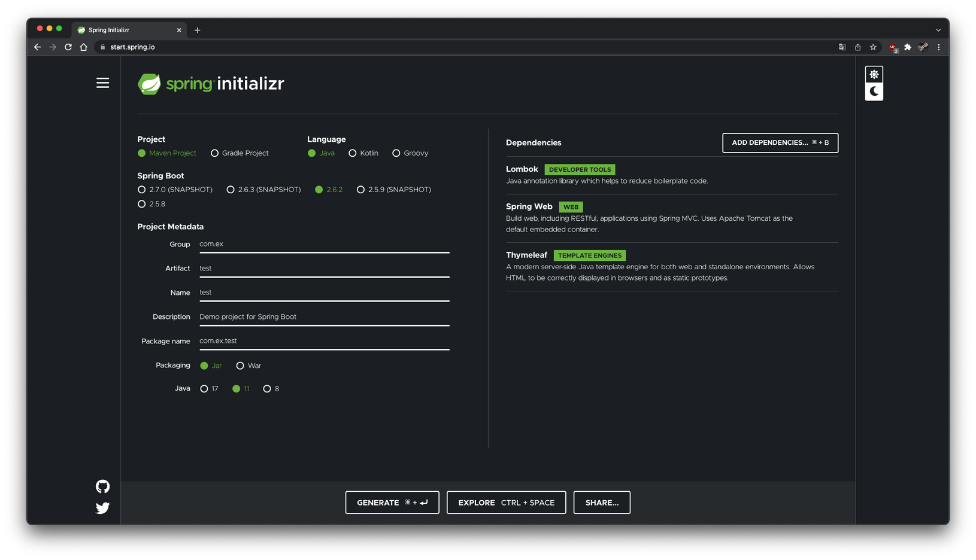
Task: Click the Lombok dependency entry
Action: pos(672,175)
